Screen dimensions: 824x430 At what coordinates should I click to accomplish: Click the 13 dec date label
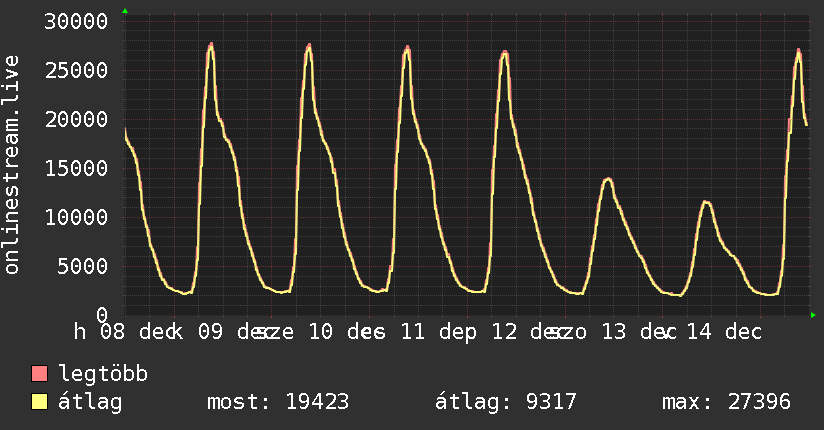pos(640,332)
